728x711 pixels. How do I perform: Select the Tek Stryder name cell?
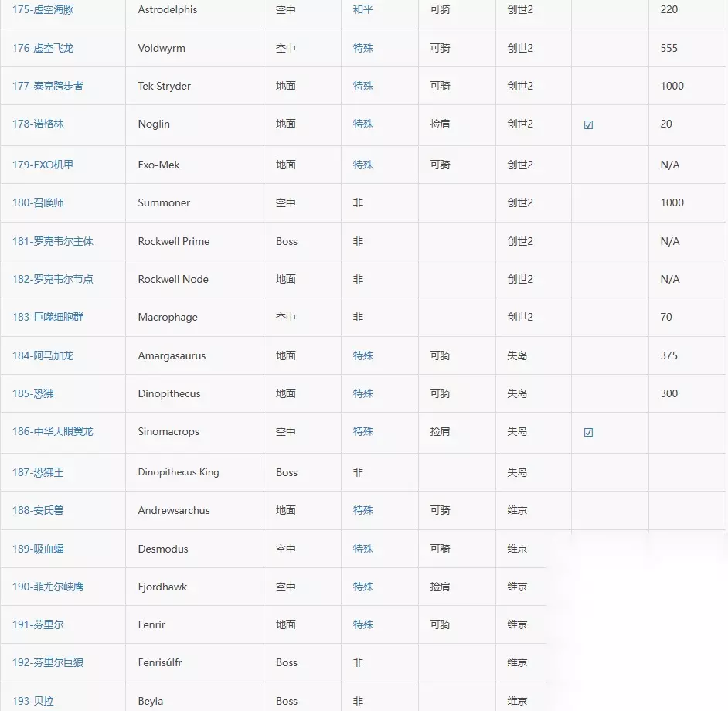coord(195,86)
